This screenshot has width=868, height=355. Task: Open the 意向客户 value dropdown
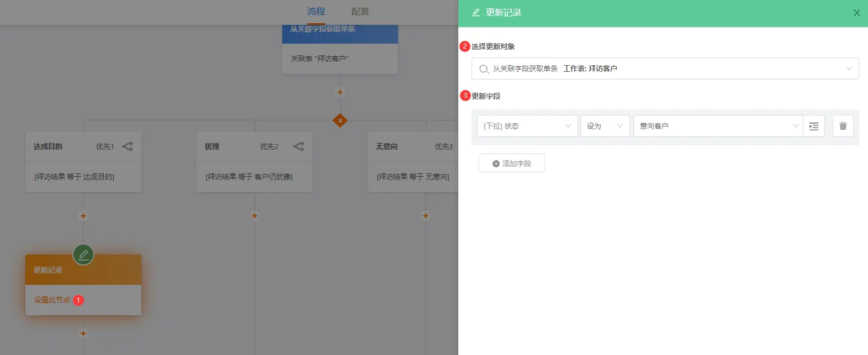(x=718, y=126)
